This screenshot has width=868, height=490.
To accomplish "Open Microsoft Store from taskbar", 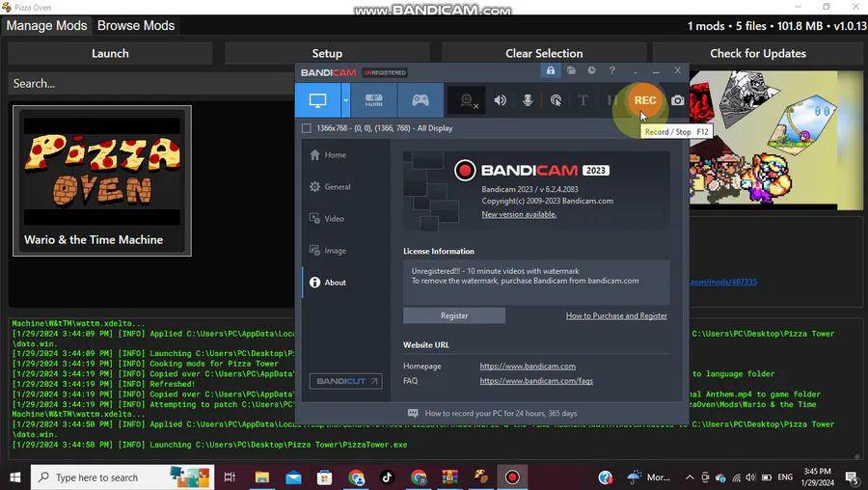I will (x=324, y=477).
